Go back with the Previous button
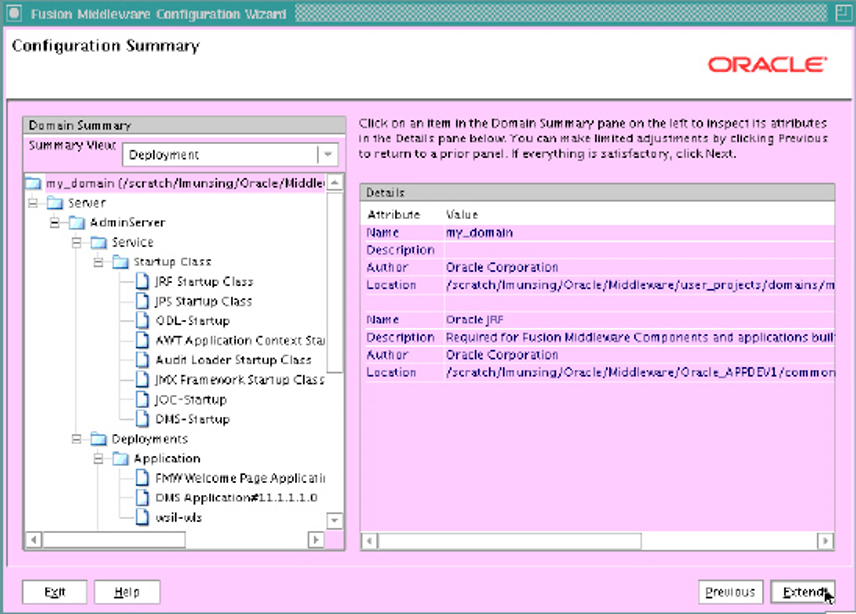The height and width of the screenshot is (614, 856). click(730, 592)
